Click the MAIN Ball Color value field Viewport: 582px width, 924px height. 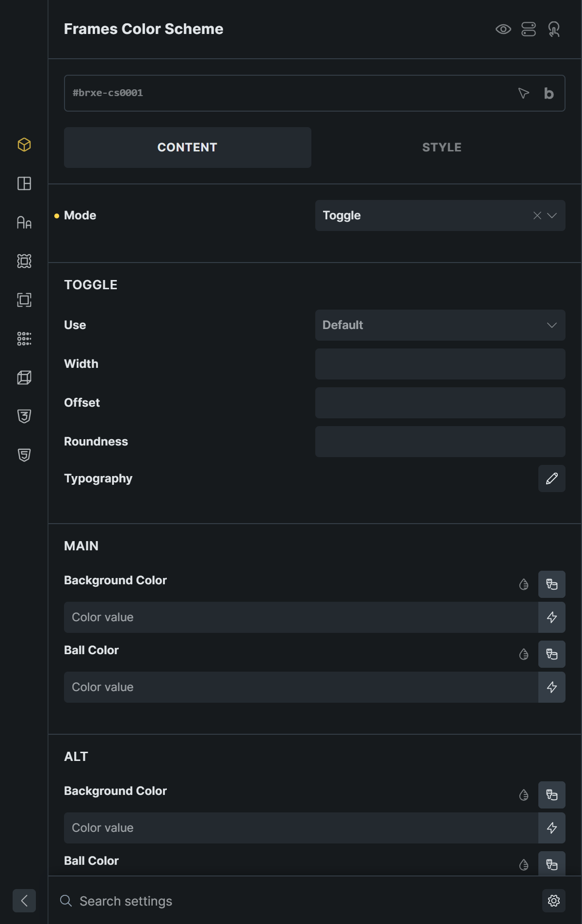(301, 687)
